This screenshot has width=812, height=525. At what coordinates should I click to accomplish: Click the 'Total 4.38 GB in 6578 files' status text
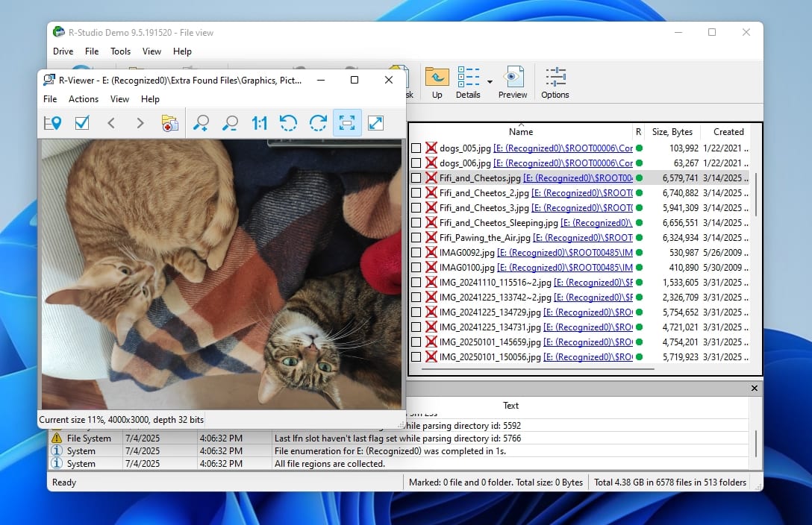(670, 482)
